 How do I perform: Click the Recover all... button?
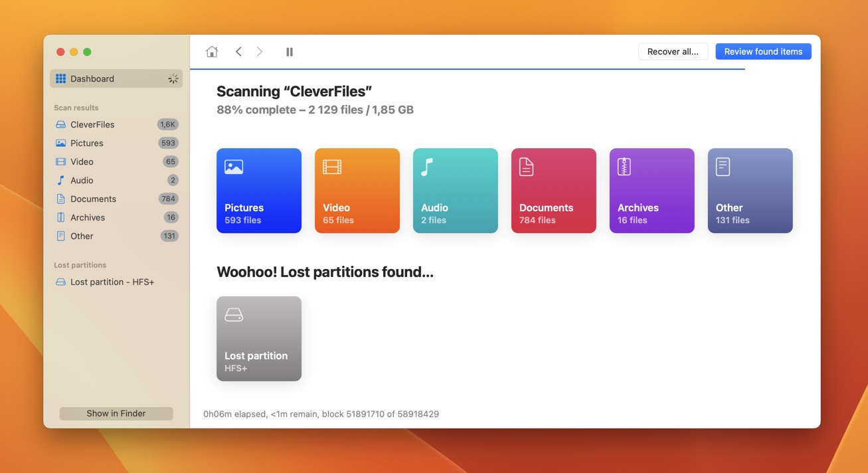tap(673, 52)
